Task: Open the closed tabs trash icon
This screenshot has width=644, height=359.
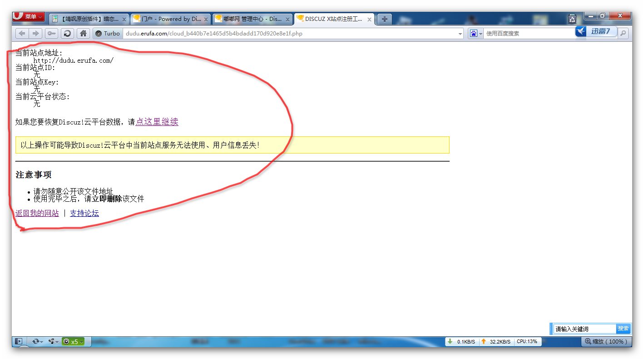Action: coord(572,19)
